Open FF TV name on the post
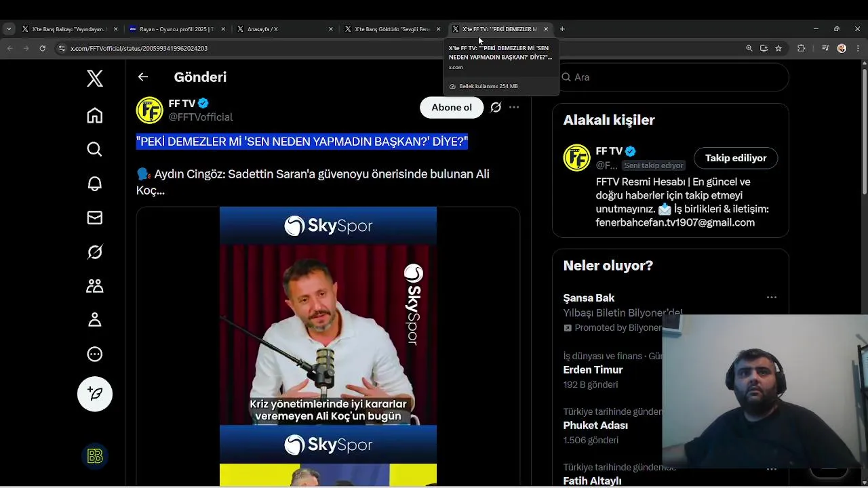The width and height of the screenshot is (868, 488). (182, 104)
